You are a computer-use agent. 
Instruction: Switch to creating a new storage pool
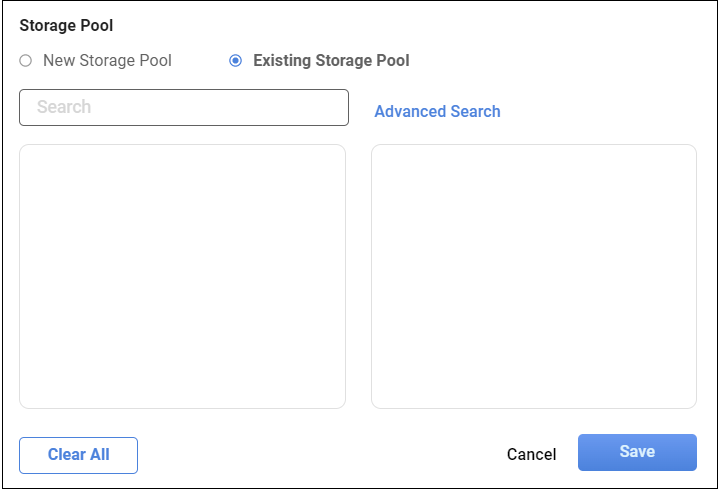pos(26,61)
